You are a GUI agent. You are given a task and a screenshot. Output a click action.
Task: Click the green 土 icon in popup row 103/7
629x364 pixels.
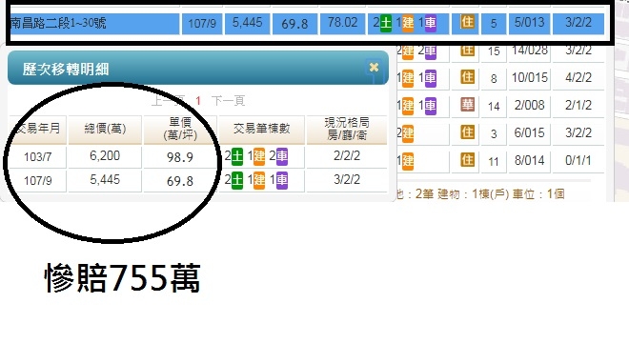point(237,156)
